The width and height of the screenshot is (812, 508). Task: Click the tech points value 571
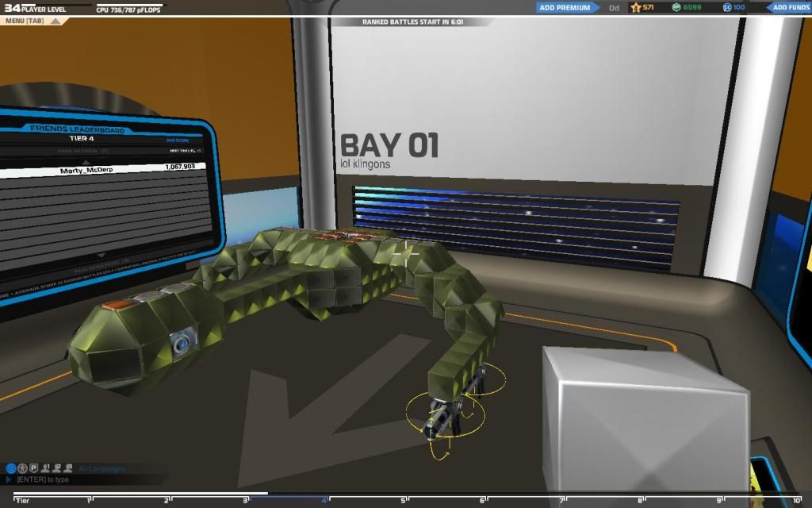pos(649,7)
